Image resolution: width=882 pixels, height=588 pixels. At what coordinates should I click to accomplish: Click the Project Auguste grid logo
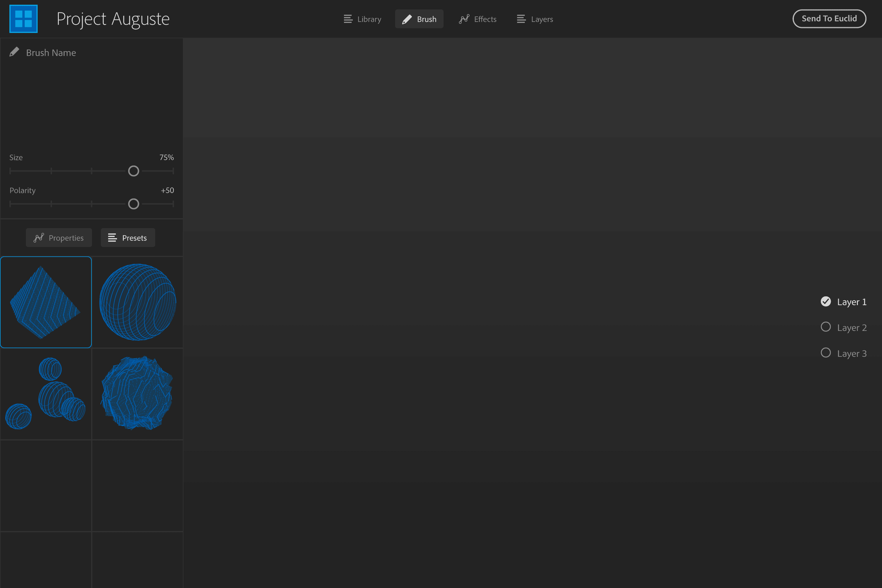tap(23, 18)
